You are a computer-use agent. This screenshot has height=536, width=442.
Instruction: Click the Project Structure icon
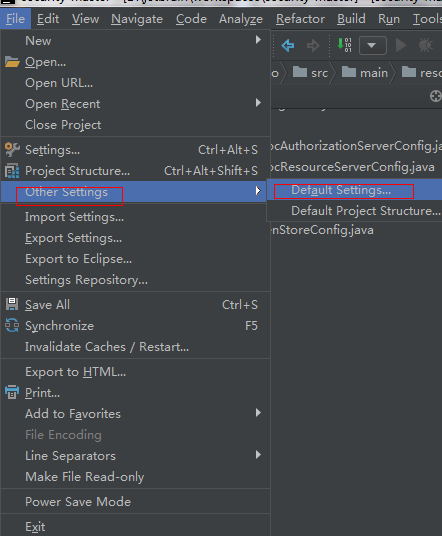[12, 171]
